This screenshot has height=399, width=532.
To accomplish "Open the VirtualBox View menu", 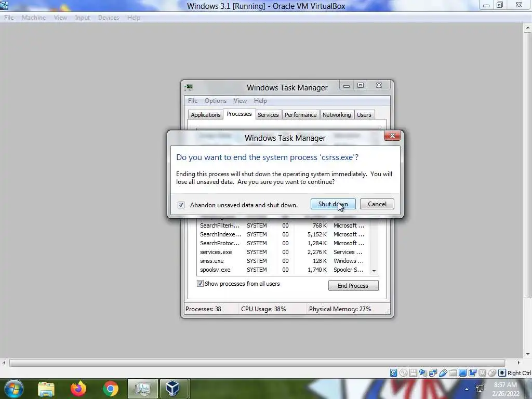I will click(x=60, y=18).
